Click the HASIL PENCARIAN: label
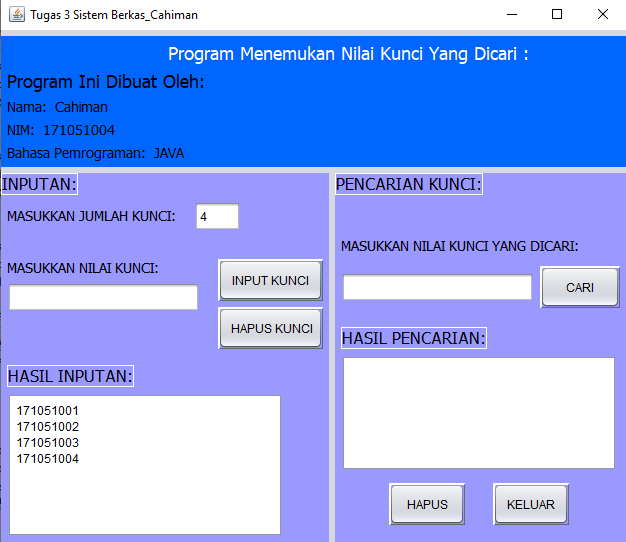The width and height of the screenshot is (626, 542). [414, 338]
